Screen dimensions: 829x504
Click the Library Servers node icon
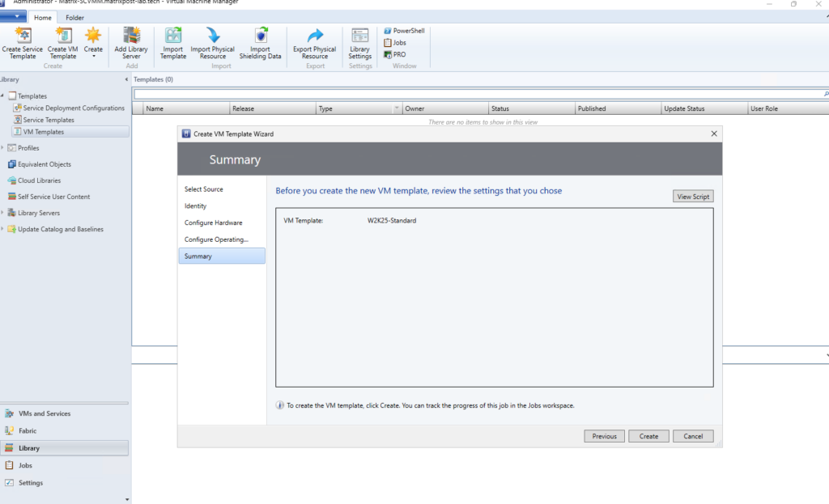click(11, 213)
